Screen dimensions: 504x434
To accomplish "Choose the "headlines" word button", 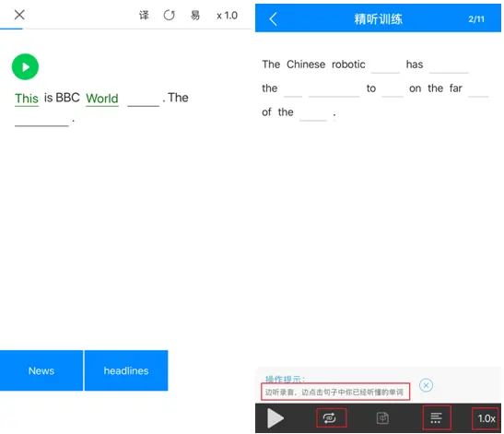I will pos(126,370).
